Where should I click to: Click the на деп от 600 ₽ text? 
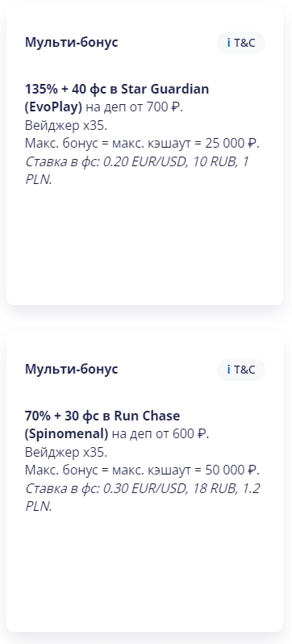161,434
